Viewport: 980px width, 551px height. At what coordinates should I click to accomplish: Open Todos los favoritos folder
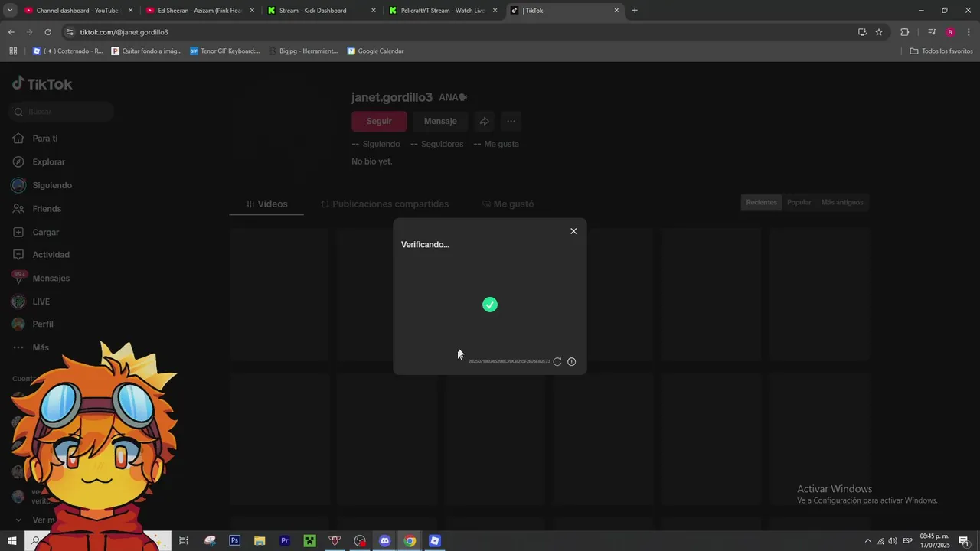tap(941, 51)
